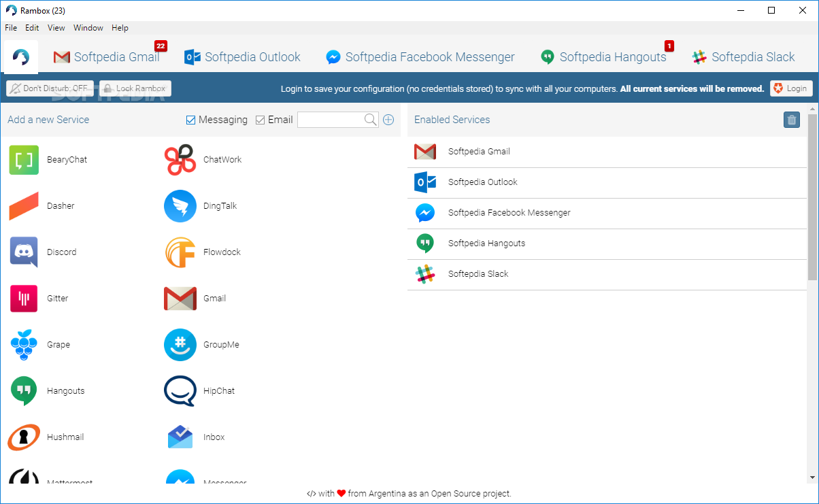Click the DingTalk service label
The height and width of the screenshot is (504, 819).
point(220,206)
